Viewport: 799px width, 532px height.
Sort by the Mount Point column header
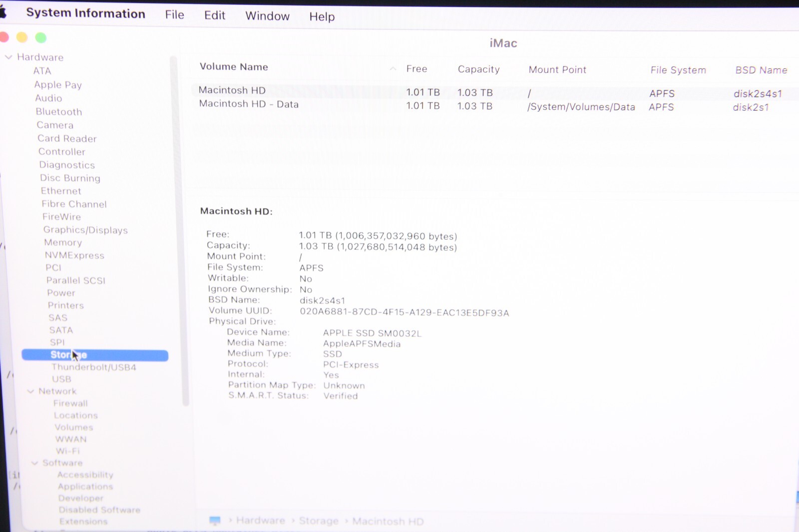pos(558,70)
